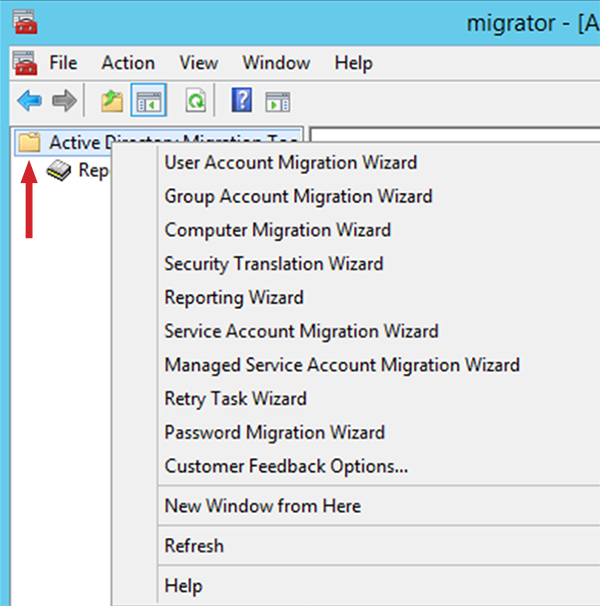Click the Refresh toolbar icon
The width and height of the screenshot is (600, 606).
(196, 100)
